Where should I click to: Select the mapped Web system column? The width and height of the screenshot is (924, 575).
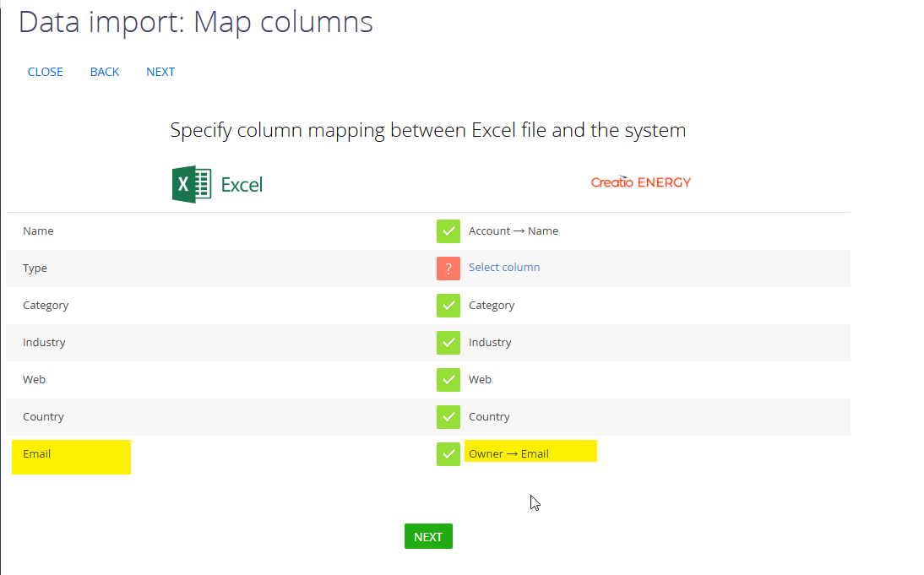pos(480,379)
